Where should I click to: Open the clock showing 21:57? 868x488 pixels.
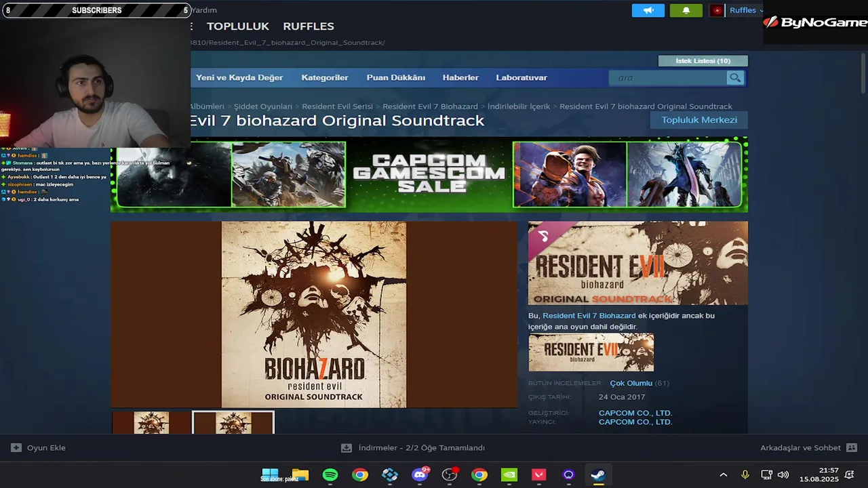click(x=818, y=474)
